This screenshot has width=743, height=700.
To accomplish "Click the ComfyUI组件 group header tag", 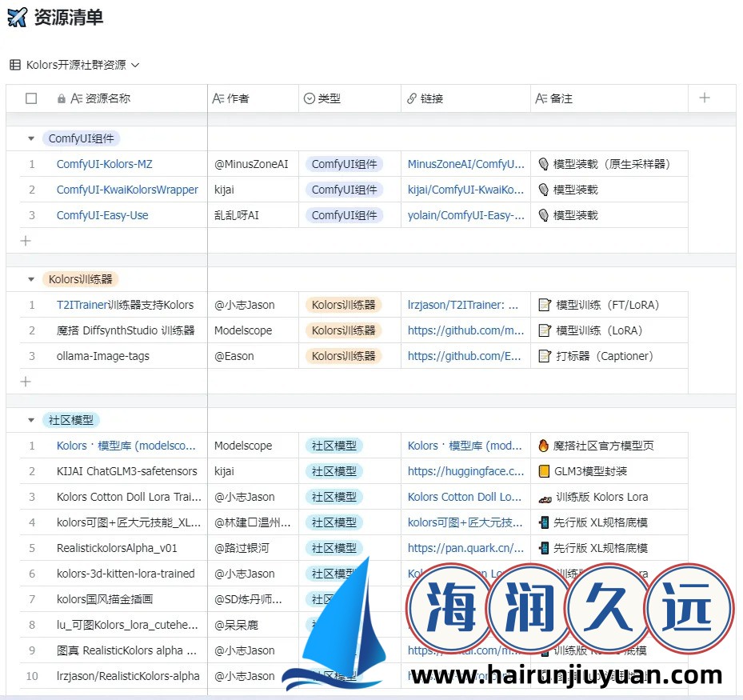I will tap(81, 139).
